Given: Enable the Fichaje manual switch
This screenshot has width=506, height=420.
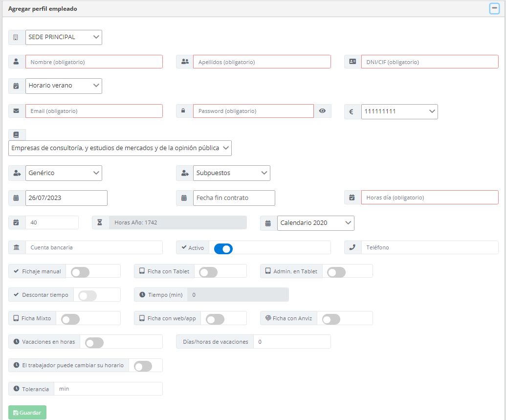Looking at the screenshot, I should pos(80,272).
